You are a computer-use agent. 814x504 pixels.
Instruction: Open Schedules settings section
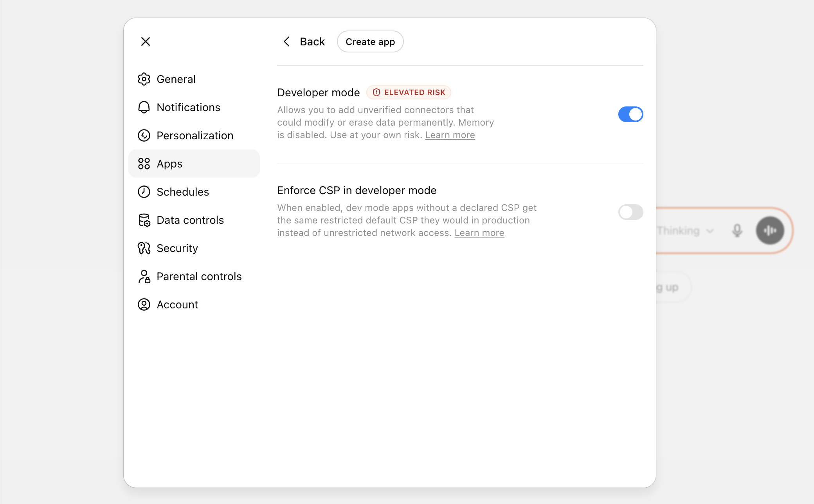point(194,192)
